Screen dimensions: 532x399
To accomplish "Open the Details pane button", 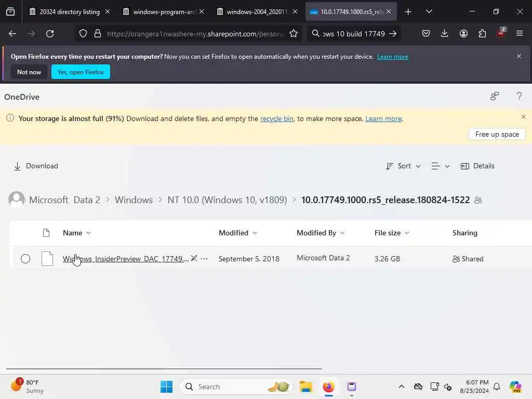I will (x=477, y=166).
